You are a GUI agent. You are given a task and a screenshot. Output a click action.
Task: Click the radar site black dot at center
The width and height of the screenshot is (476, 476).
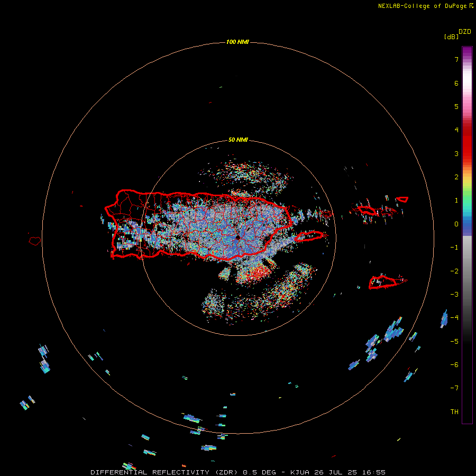click(x=237, y=237)
